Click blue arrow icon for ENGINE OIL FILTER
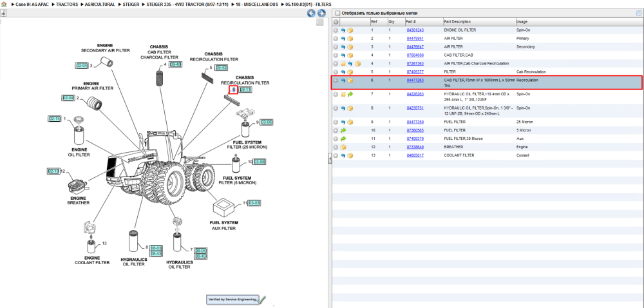 click(343, 30)
